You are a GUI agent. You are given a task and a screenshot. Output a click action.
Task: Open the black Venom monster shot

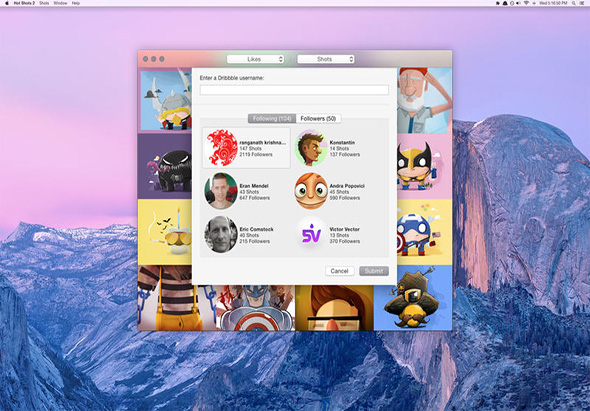coord(166,166)
